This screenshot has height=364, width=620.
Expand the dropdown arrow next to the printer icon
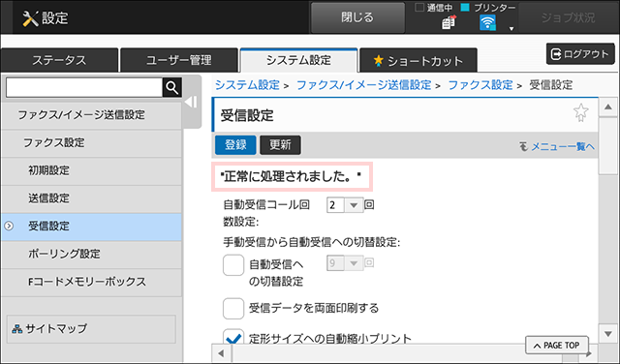(511, 28)
